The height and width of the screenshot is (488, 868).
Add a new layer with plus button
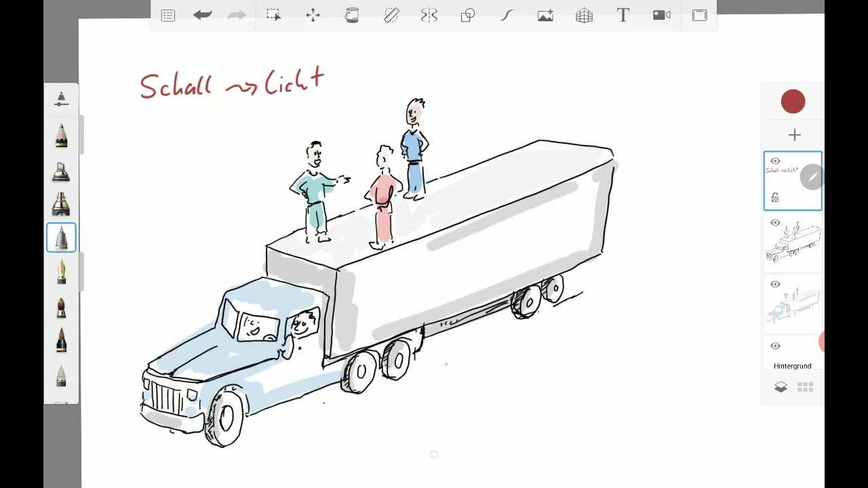tap(794, 136)
